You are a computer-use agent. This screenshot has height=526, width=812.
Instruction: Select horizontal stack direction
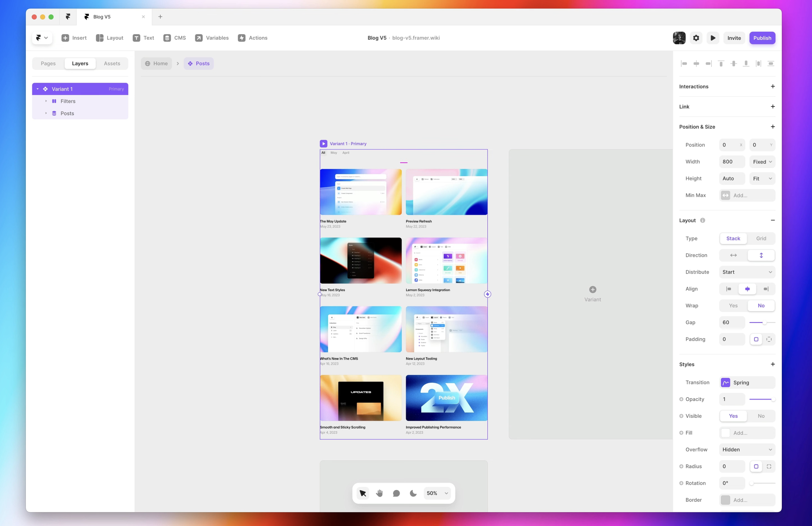[733, 255]
